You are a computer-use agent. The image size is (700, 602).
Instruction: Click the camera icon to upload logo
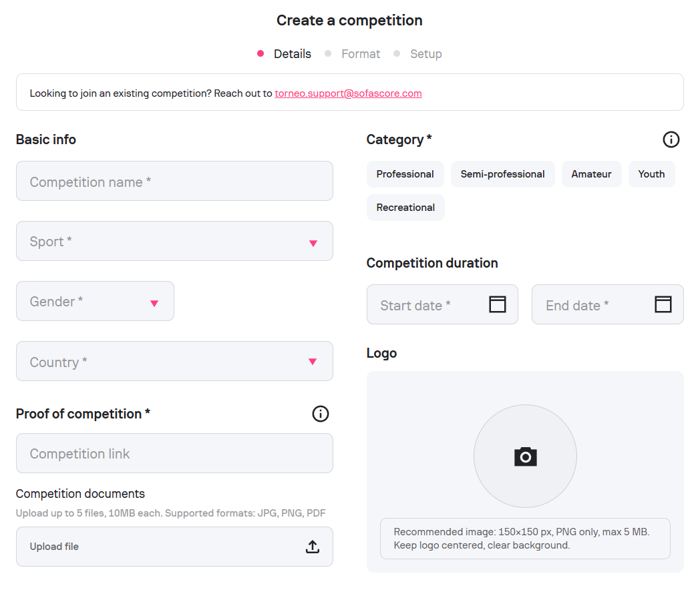[x=525, y=457]
